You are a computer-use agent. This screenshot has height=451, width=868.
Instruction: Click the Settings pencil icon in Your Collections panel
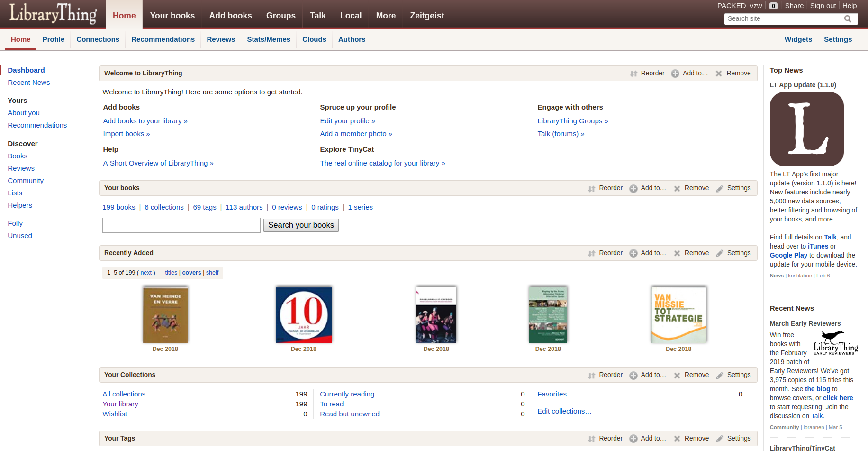click(720, 376)
